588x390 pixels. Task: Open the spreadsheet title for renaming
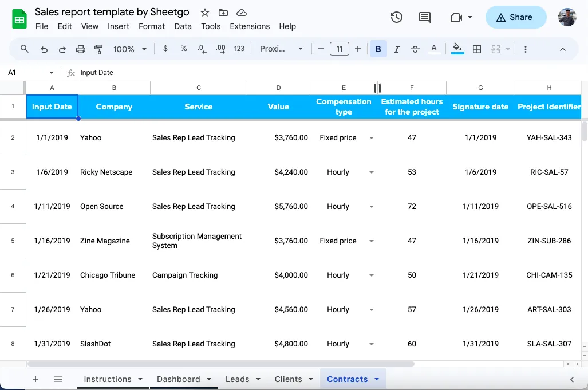point(112,12)
